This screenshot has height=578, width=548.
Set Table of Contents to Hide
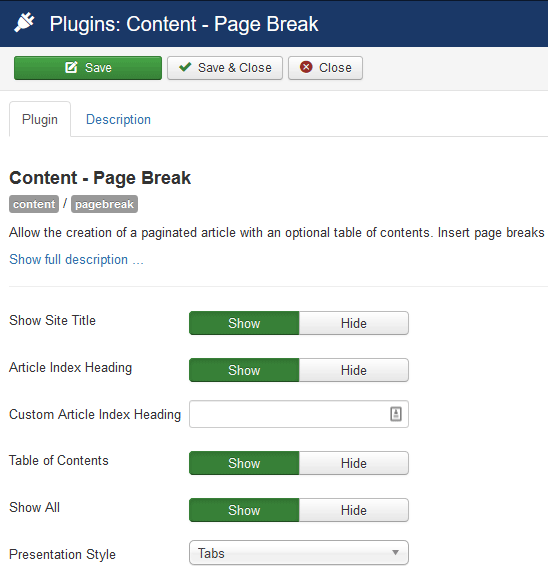coord(354,463)
